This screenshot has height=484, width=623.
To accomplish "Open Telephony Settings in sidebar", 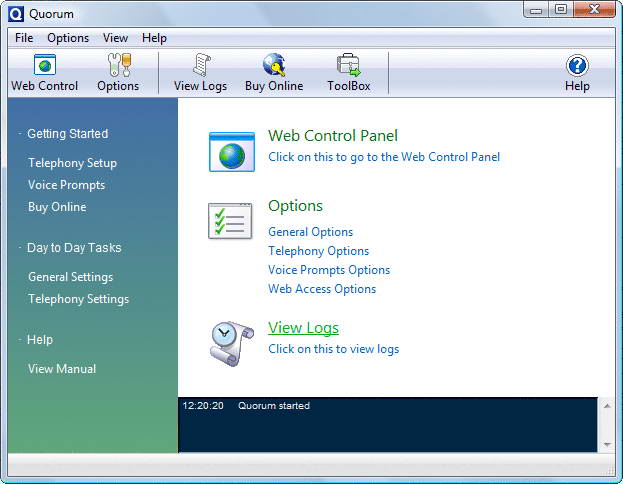I will (78, 299).
